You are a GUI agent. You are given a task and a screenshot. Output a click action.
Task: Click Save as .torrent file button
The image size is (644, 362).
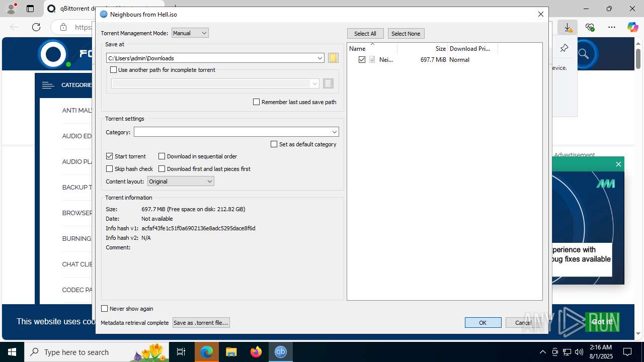point(201,322)
